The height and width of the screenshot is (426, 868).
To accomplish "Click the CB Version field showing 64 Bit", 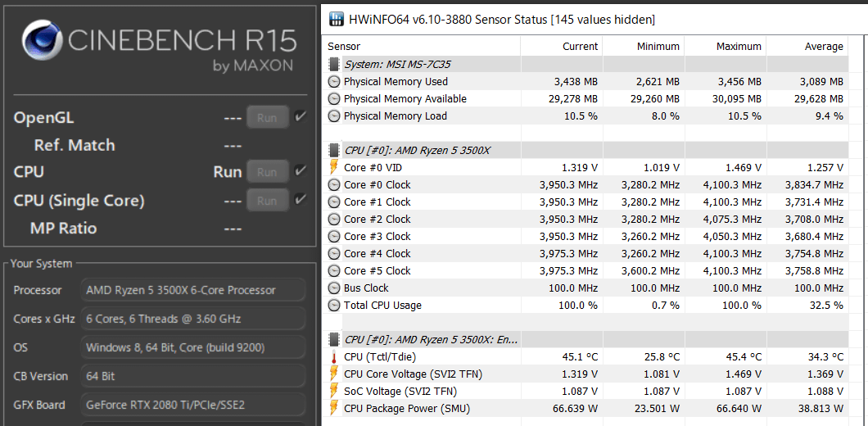I will tap(193, 376).
